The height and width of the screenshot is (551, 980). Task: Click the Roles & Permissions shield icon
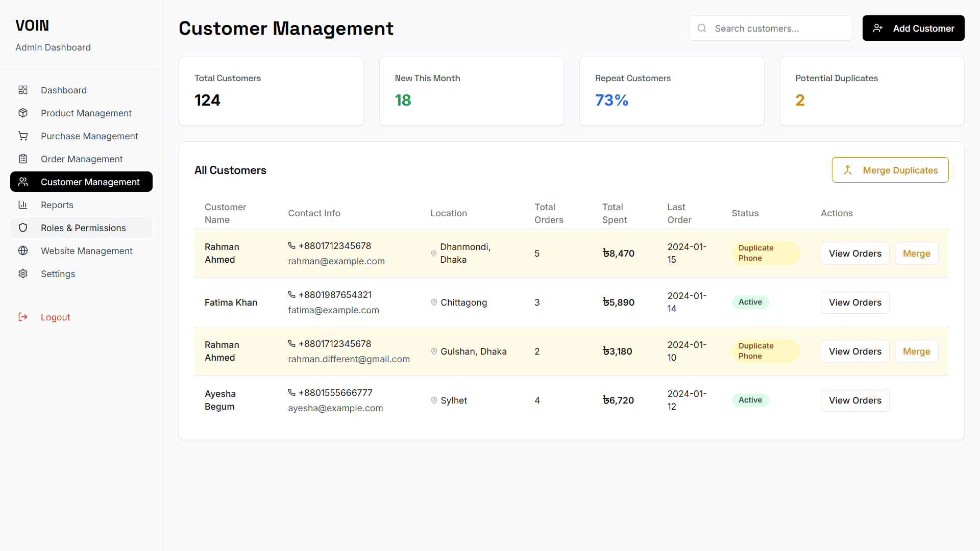point(23,228)
